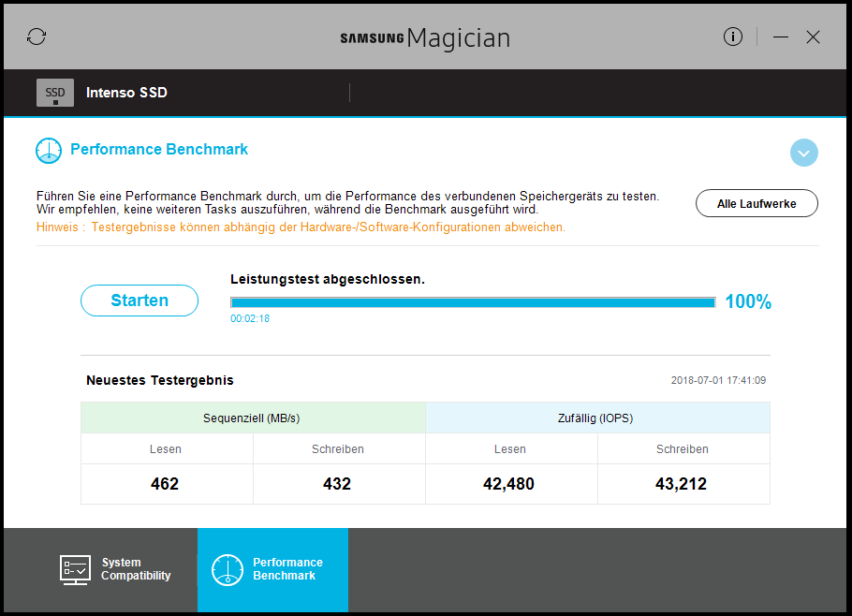Viewport: 852px width, 616px height.
Task: Open the System Compatibility tab
Action: (x=115, y=569)
